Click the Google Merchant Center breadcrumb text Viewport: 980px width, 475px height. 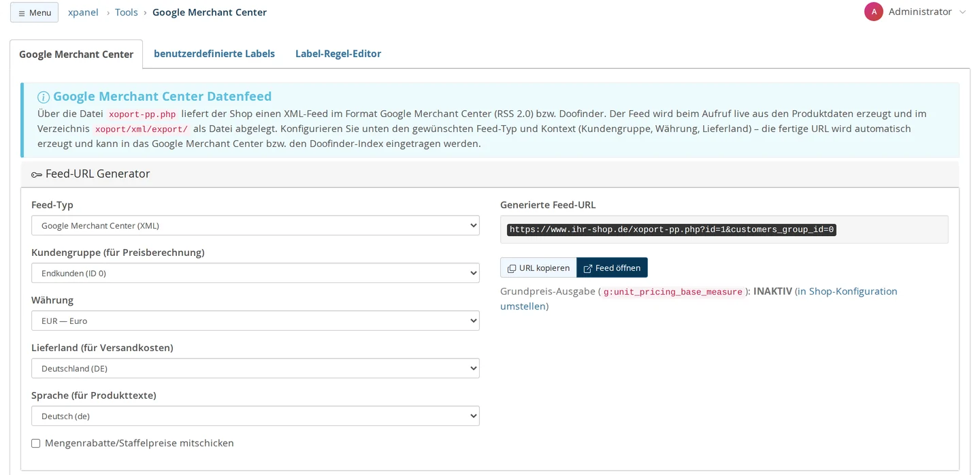click(x=210, y=12)
